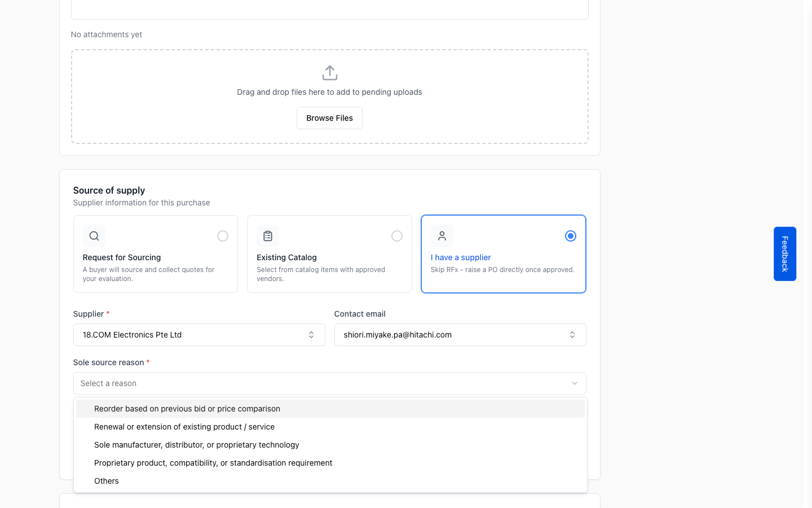Choose Proprietary product, compatibility option
The image size is (812, 508).
point(330,463)
